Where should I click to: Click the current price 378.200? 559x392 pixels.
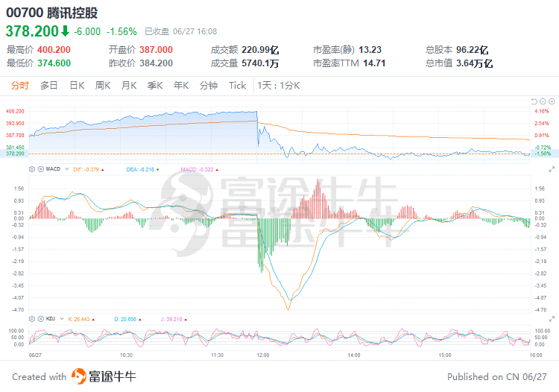point(32,31)
